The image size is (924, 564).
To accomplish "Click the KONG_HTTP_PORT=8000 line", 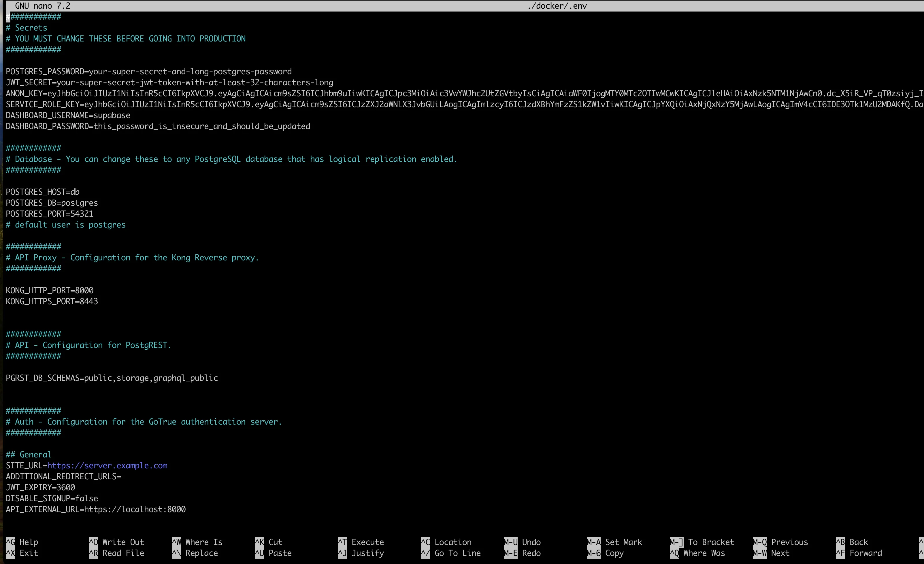I will click(x=50, y=290).
